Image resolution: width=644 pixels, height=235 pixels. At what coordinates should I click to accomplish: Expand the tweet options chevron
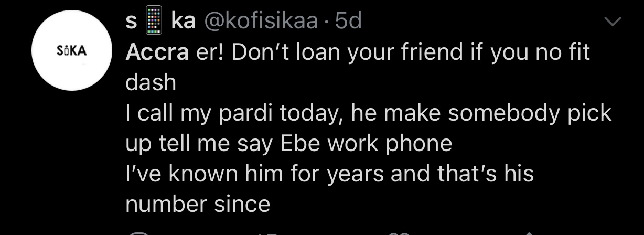(x=612, y=22)
